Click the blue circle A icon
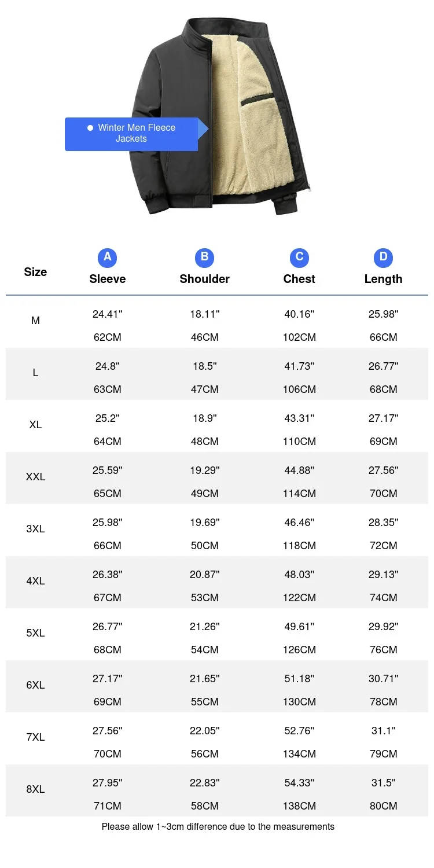This screenshot has width=434, height=868. click(107, 258)
